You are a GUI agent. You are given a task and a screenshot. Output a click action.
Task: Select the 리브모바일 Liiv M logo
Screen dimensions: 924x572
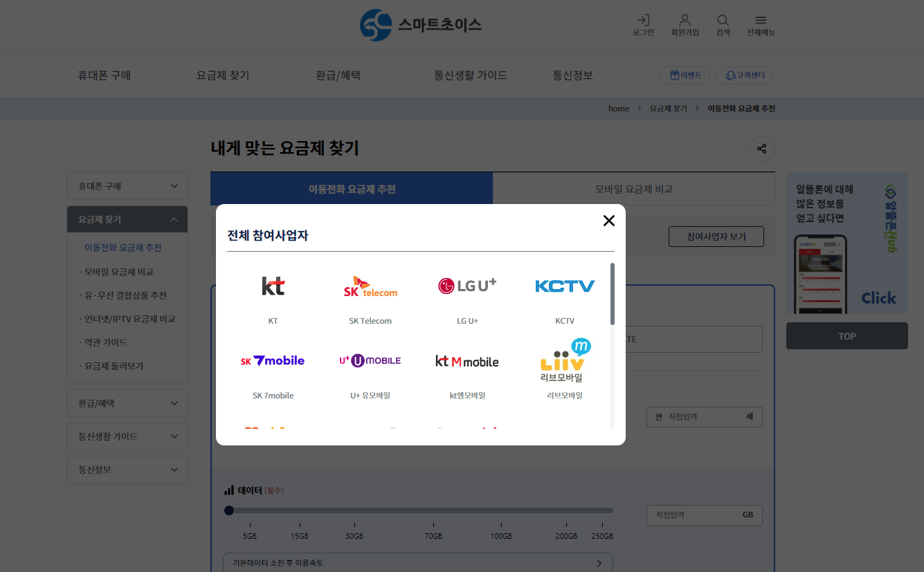click(x=565, y=360)
